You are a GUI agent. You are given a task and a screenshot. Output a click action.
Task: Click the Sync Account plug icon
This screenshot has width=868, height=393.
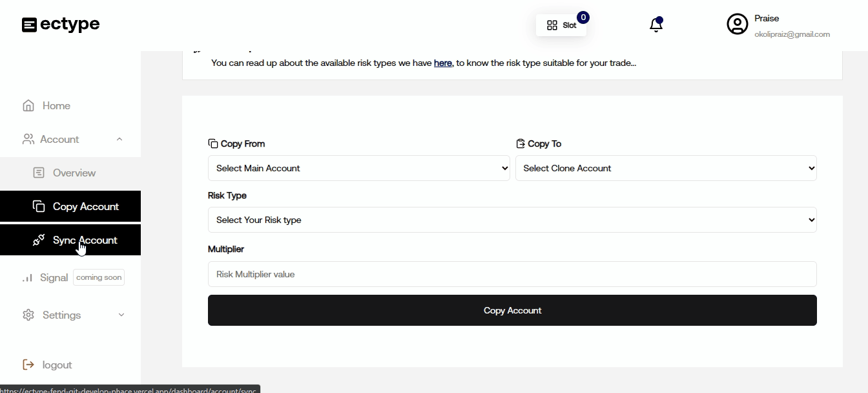pyautogui.click(x=39, y=240)
